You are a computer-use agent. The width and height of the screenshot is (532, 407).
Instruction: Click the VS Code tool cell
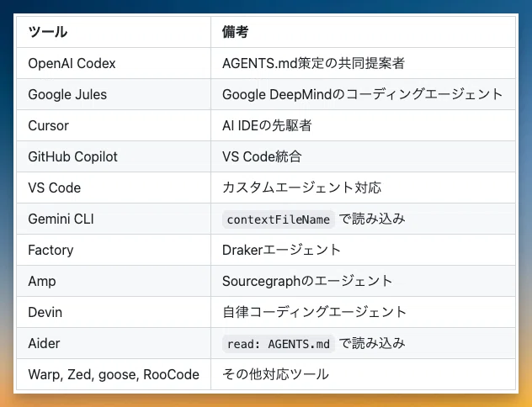[114, 188]
